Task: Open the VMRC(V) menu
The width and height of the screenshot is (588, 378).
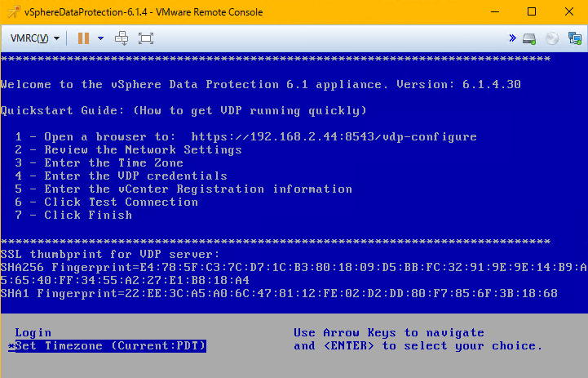Action: point(35,38)
